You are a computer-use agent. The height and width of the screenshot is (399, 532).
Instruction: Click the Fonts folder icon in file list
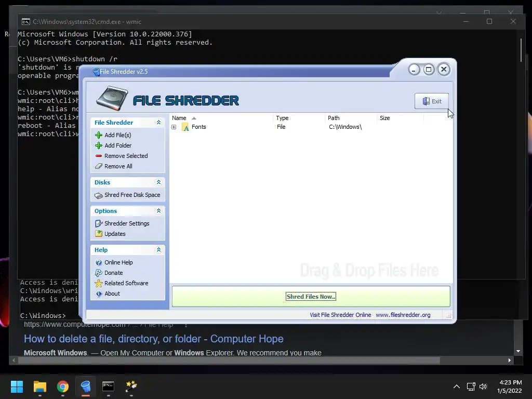point(185,127)
